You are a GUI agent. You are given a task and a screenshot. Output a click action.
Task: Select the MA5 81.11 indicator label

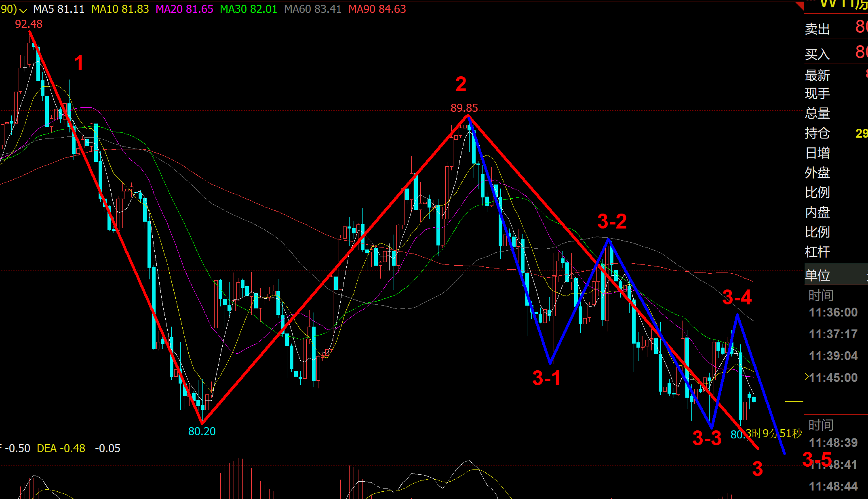(x=59, y=9)
